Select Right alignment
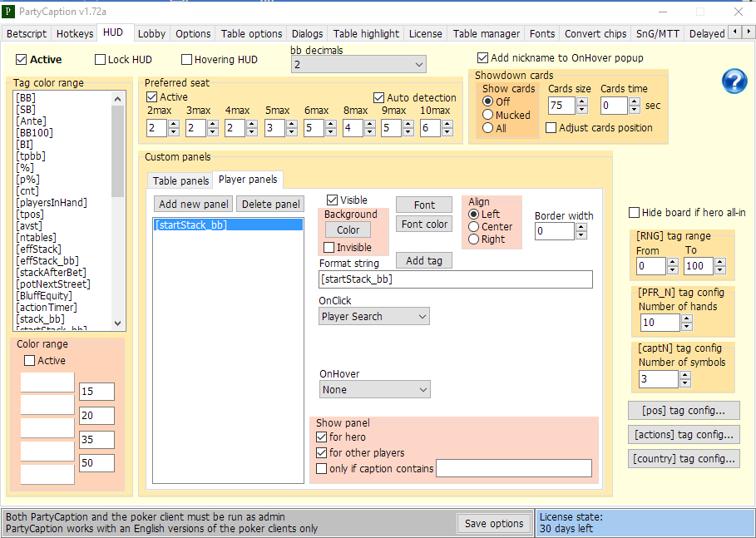 pos(473,239)
